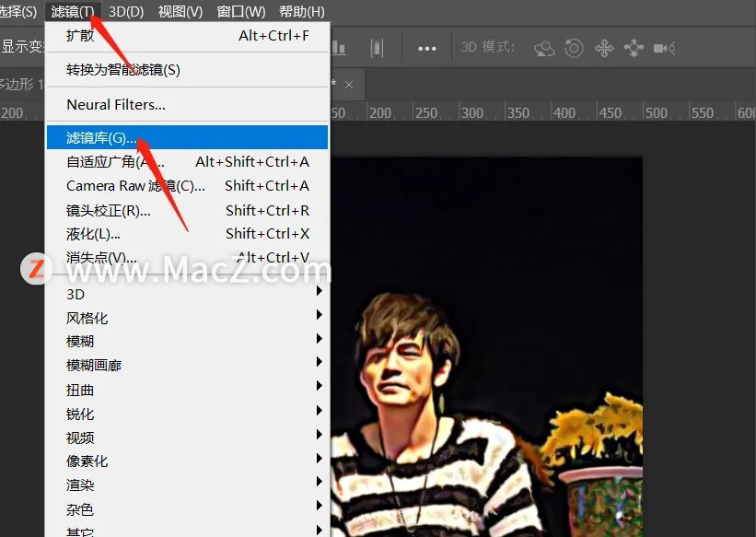
Task: Close the document tab with X
Action: pos(348,84)
